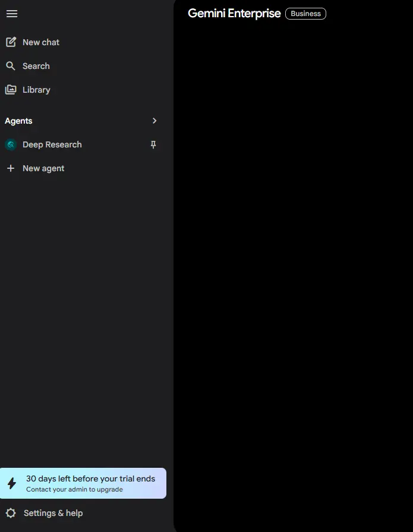Click the New chat pencil icon
This screenshot has width=413, height=532.
click(11, 42)
